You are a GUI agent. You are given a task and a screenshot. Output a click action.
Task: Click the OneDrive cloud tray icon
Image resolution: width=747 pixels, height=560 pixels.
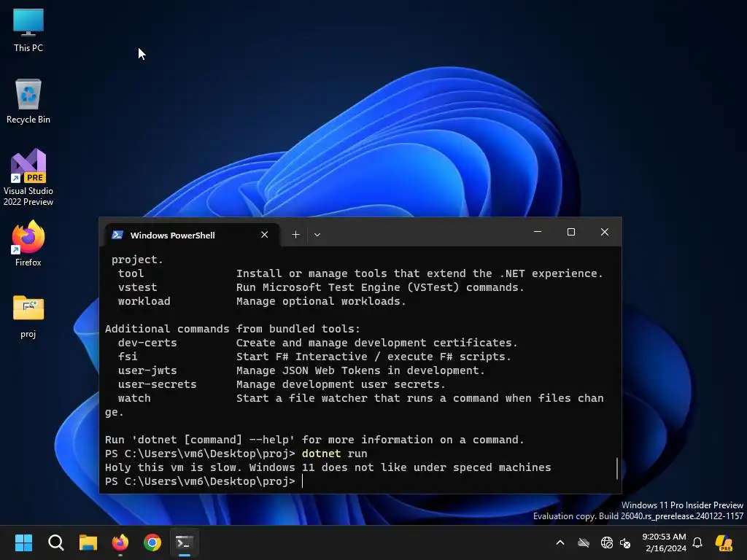(x=584, y=542)
